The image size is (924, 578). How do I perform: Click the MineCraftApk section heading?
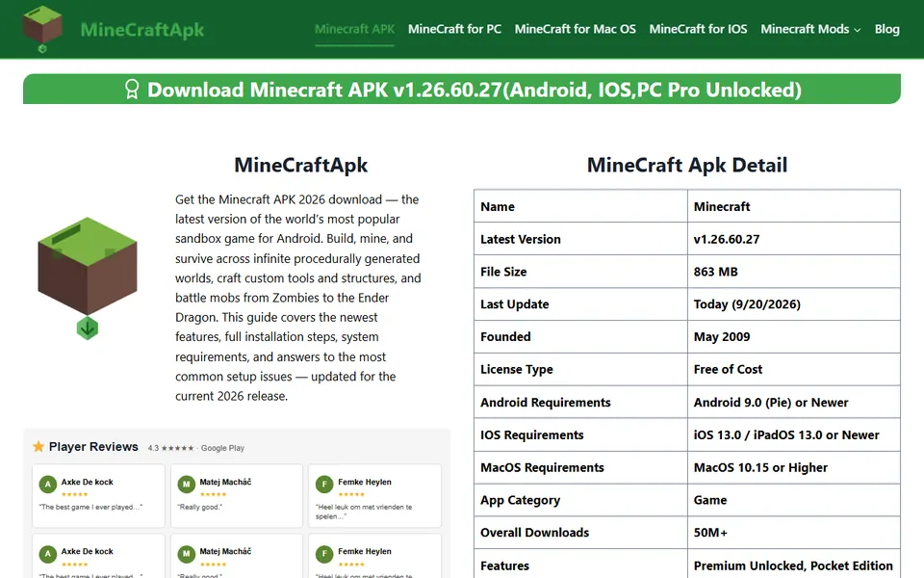(x=300, y=165)
